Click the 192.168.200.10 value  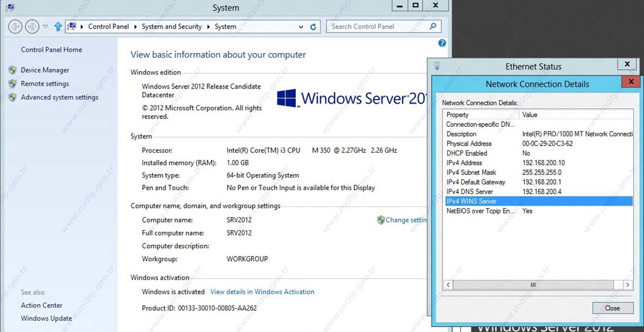[544, 163]
